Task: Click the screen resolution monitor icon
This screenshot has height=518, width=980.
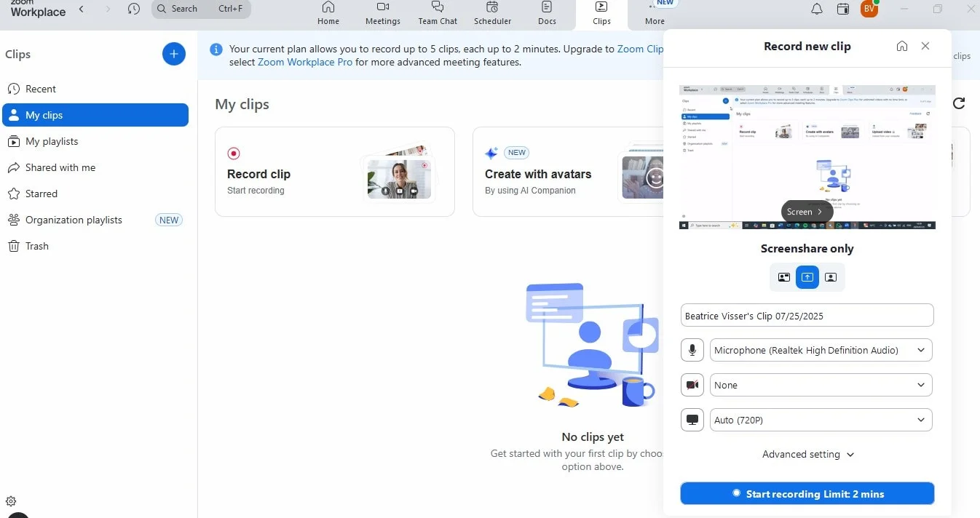Action: pyautogui.click(x=692, y=420)
